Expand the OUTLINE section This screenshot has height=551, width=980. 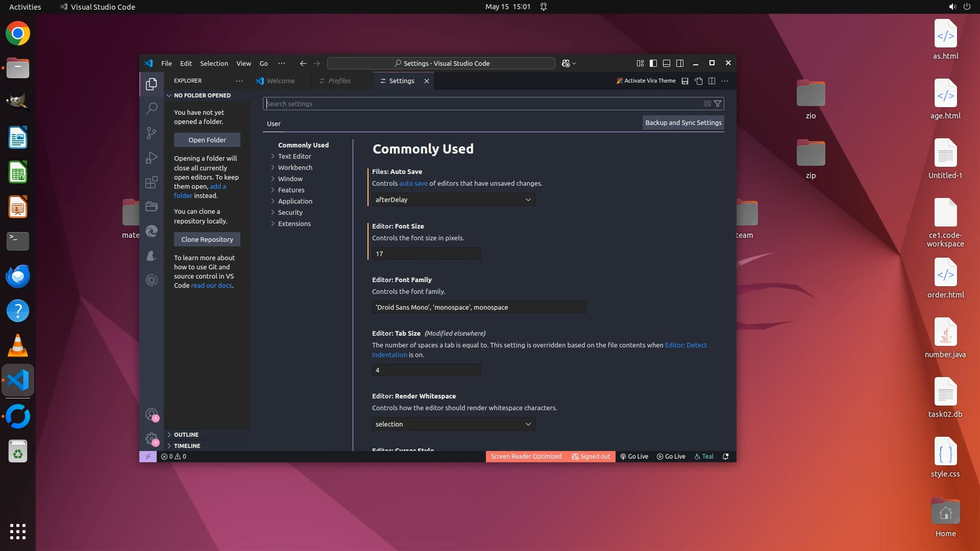186,435
